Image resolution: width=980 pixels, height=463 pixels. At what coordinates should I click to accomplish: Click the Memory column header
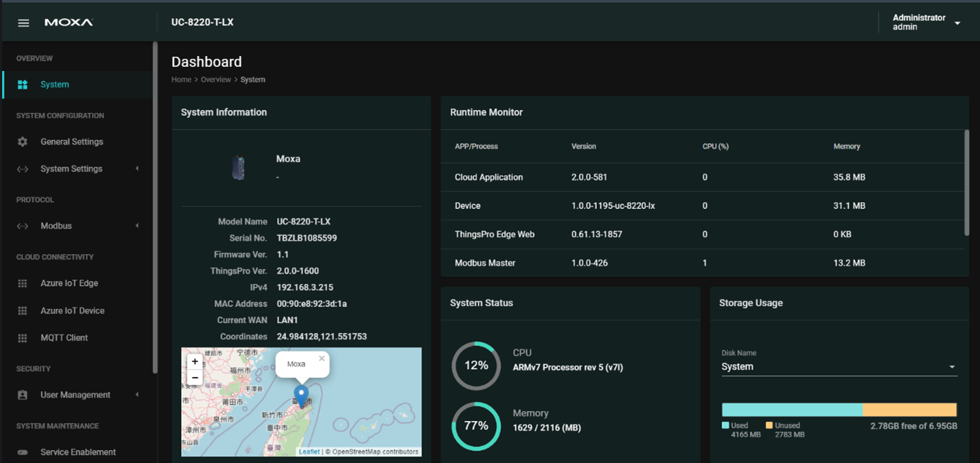pos(847,146)
